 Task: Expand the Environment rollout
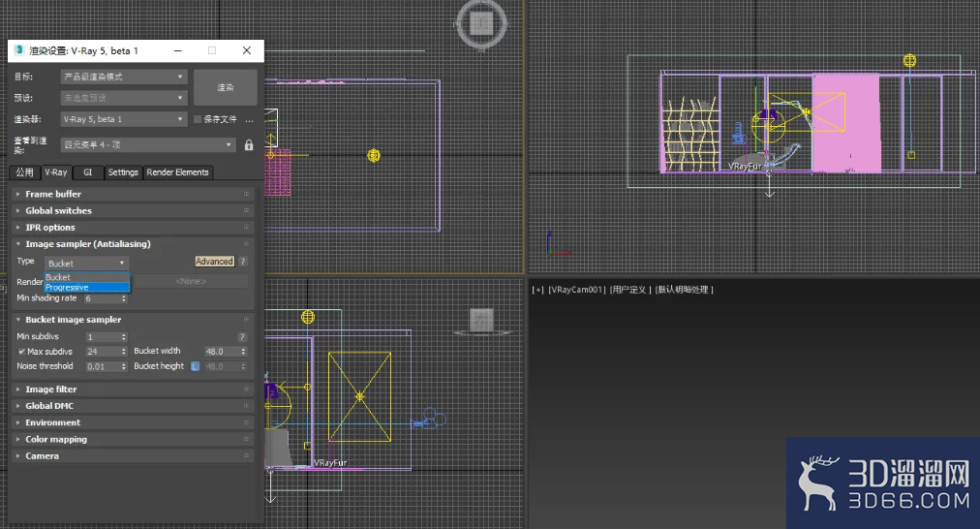coord(133,422)
